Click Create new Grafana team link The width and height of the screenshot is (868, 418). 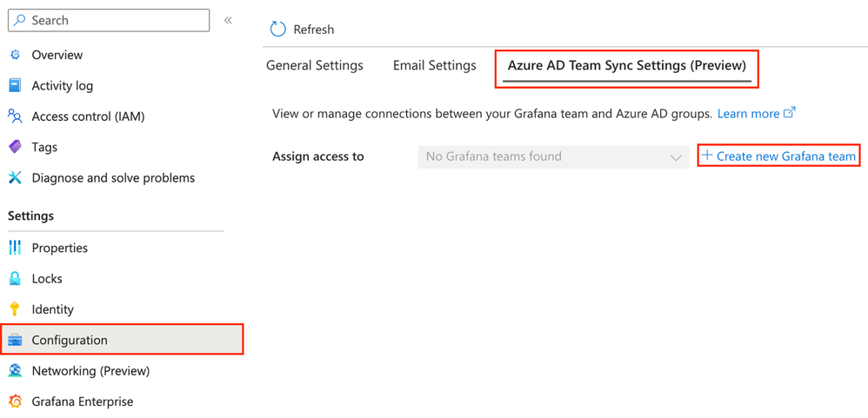pos(779,156)
